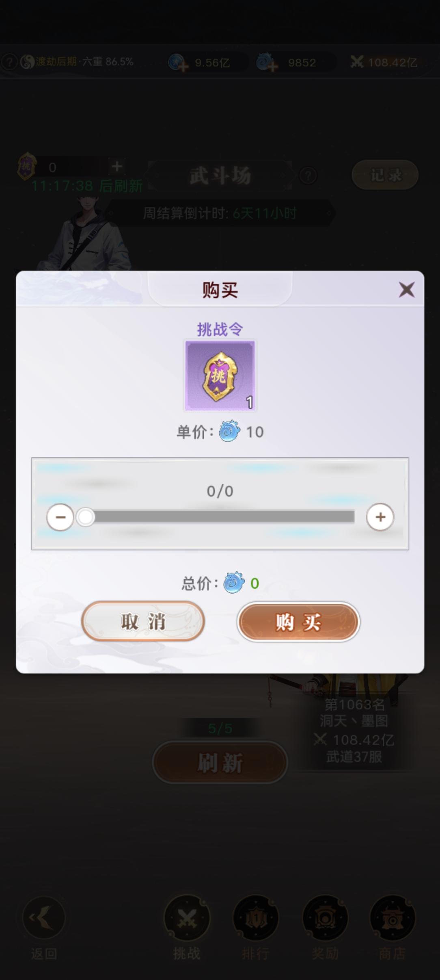Open the 记录 records button
This screenshot has width=440, height=980.
[x=385, y=175]
